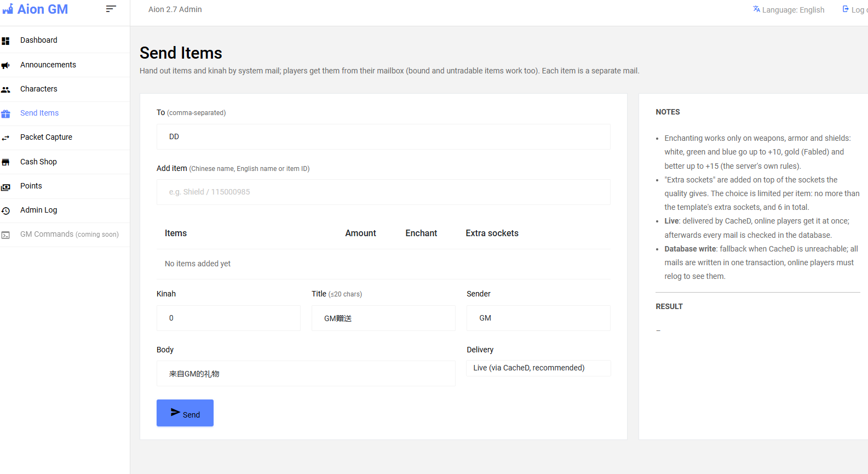Click the Sender field containing GM
This screenshot has height=474, width=868.
tap(538, 318)
